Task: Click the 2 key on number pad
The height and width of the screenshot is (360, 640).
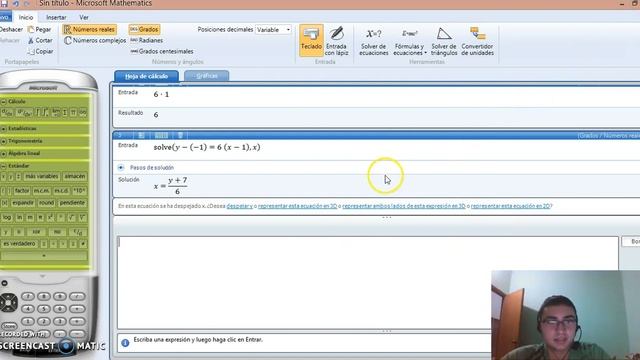Action: coord(44,321)
